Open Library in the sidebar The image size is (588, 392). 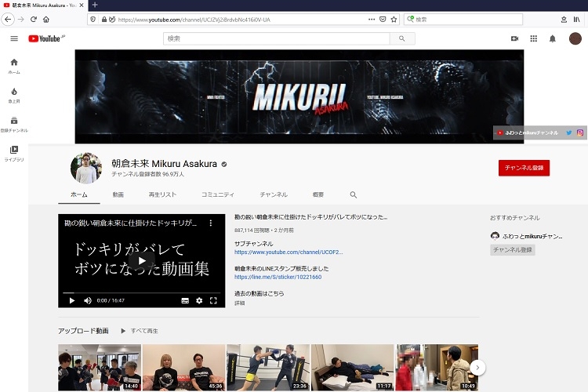point(14,154)
